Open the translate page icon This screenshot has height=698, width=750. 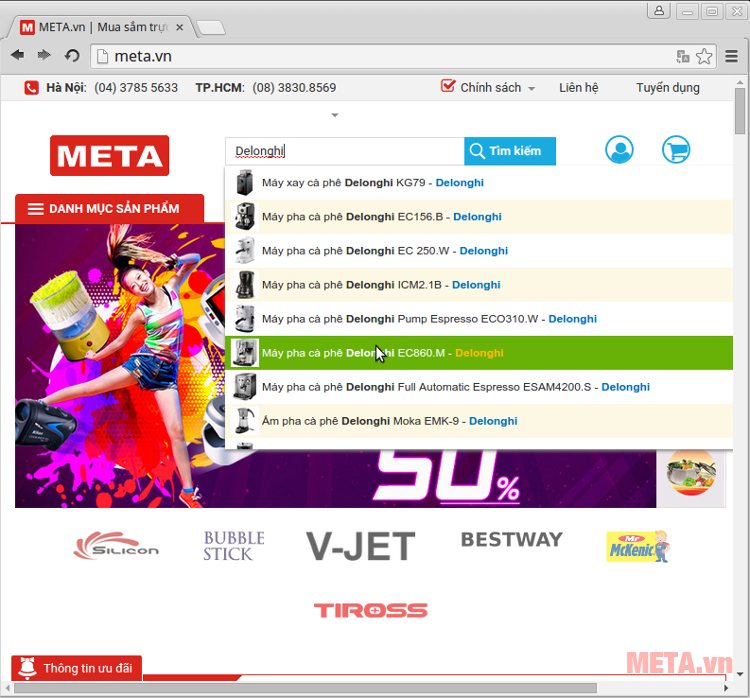(x=683, y=56)
